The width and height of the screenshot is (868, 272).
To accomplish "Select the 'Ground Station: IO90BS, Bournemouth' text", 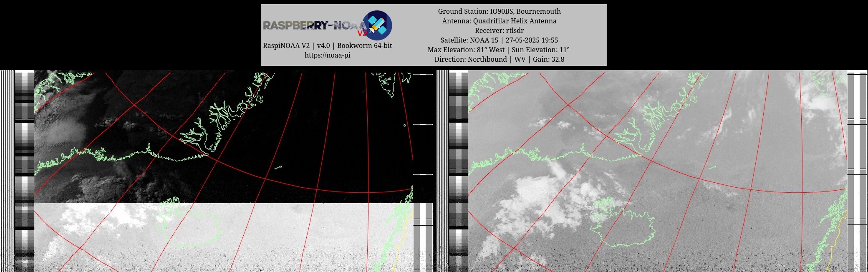I will point(499,11).
